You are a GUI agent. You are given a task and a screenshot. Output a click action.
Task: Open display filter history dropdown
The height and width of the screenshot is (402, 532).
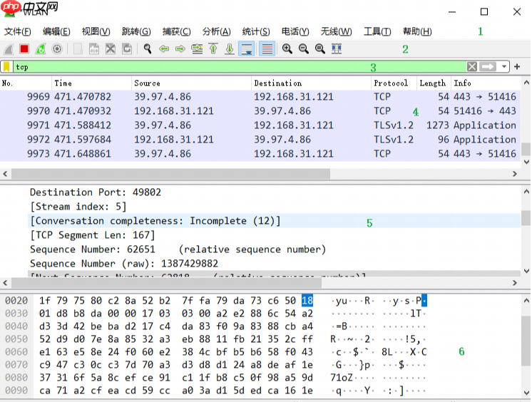point(505,67)
